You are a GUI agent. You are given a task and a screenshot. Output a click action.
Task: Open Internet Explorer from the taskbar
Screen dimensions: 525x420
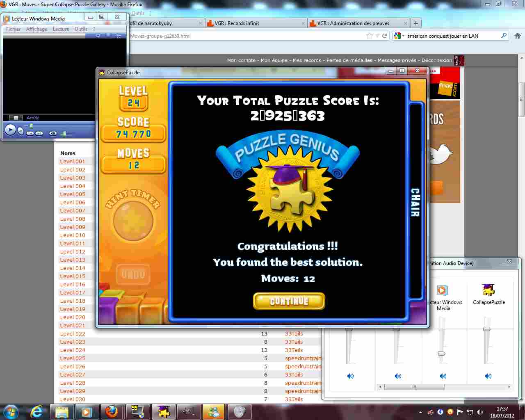37,411
